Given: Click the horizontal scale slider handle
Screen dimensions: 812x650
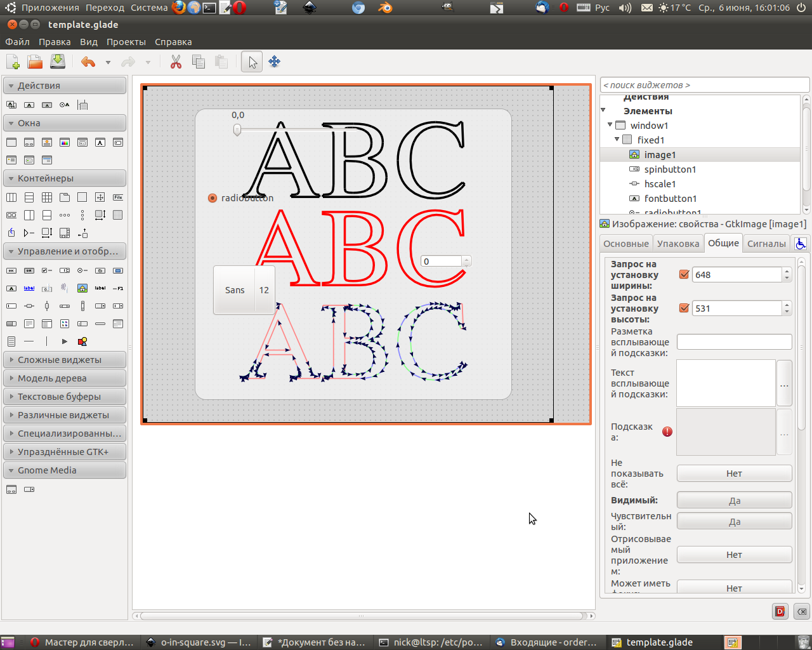Looking at the screenshot, I should tap(237, 129).
